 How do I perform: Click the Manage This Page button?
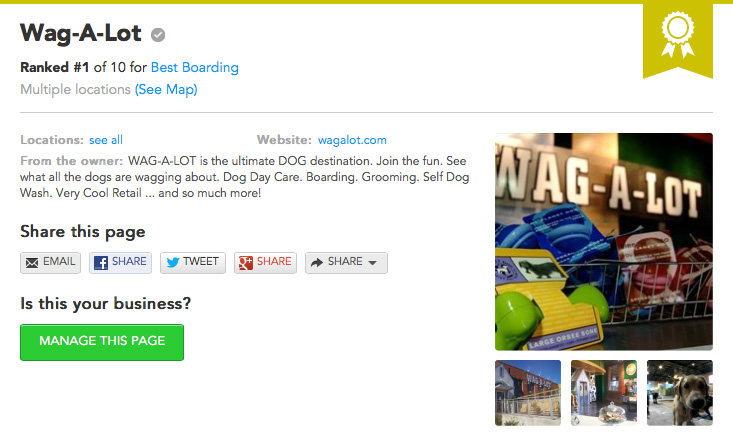(102, 342)
